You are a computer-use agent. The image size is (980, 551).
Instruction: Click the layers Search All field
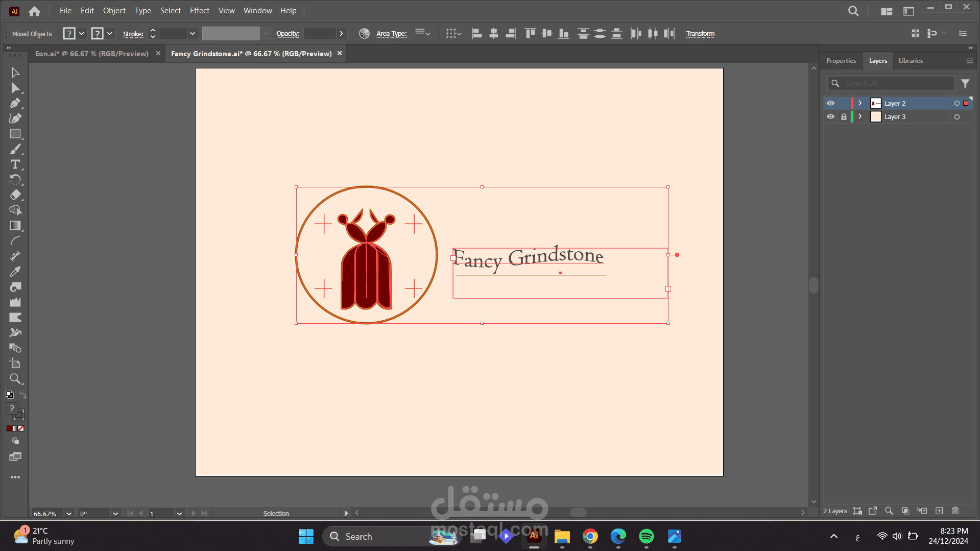(x=891, y=83)
